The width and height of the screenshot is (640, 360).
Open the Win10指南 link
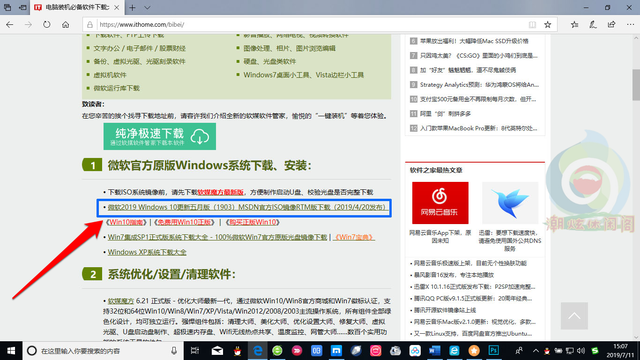point(126,222)
